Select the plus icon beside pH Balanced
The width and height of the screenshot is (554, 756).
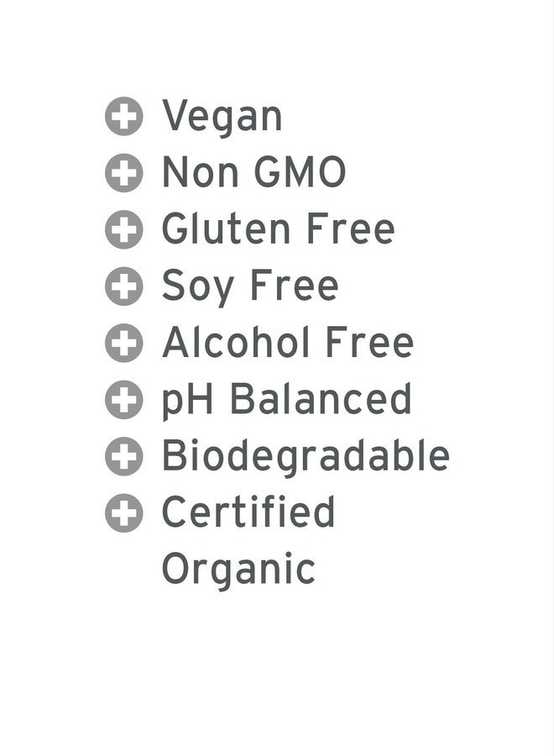123,400
